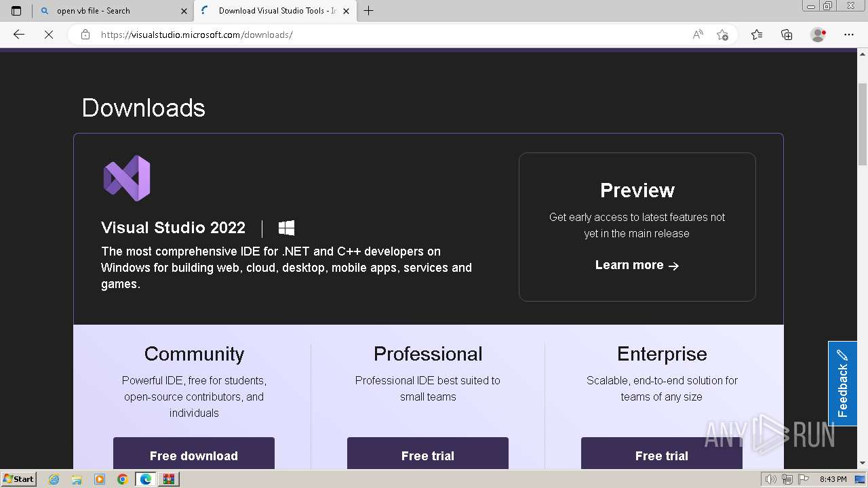Click the Downloads page heading
868x488 pixels.
pos(144,108)
